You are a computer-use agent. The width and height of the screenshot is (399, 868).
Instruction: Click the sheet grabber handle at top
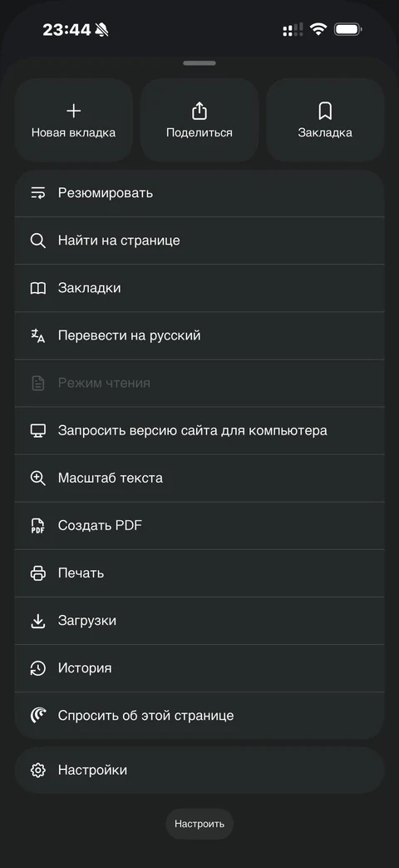(199, 63)
